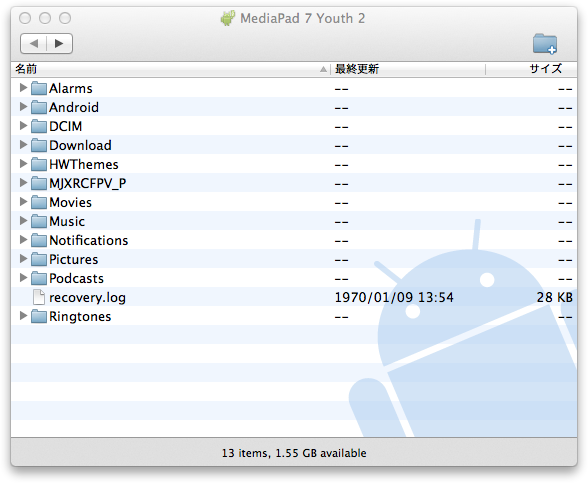Expand the Podcasts folder triangle
Viewport: 588px width, 483px height.
coord(23,278)
